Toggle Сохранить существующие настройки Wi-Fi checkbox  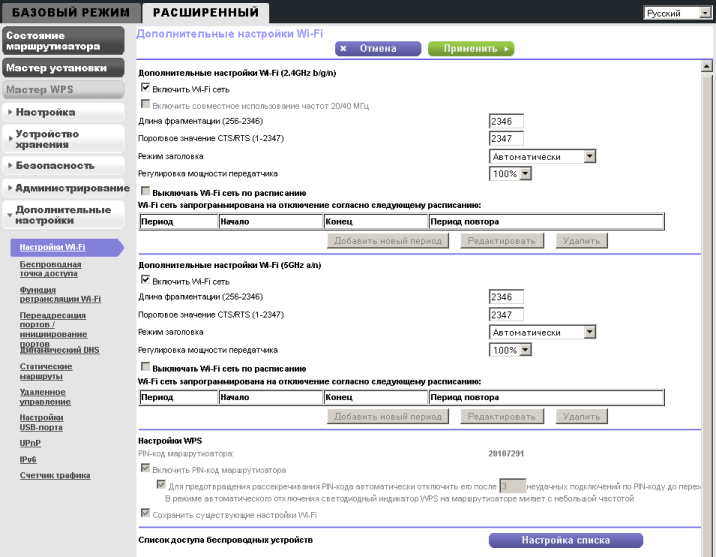145,513
